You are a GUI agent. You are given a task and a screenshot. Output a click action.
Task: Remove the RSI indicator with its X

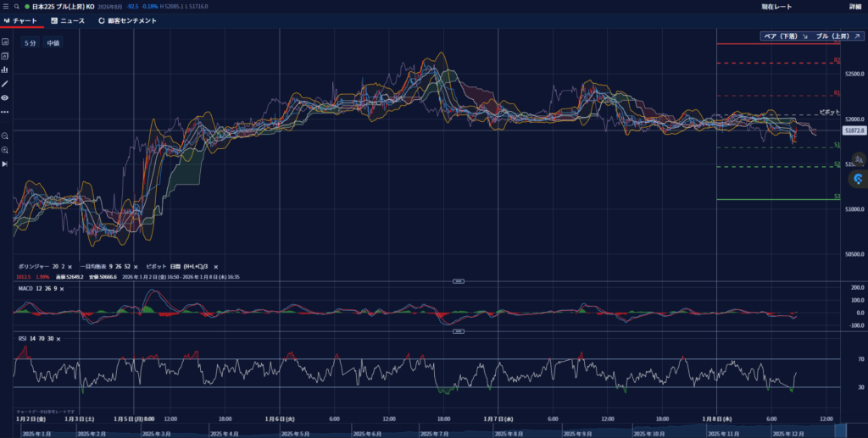click(x=58, y=339)
